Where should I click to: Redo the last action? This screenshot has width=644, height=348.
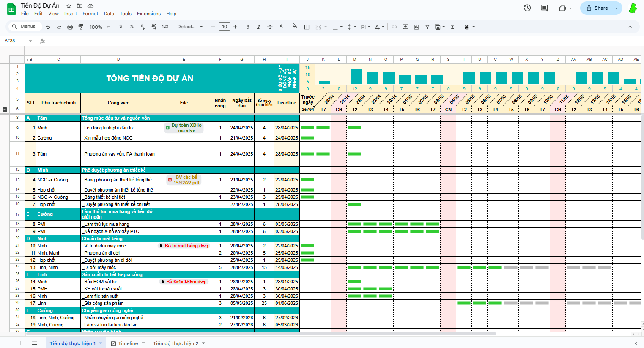(x=59, y=27)
